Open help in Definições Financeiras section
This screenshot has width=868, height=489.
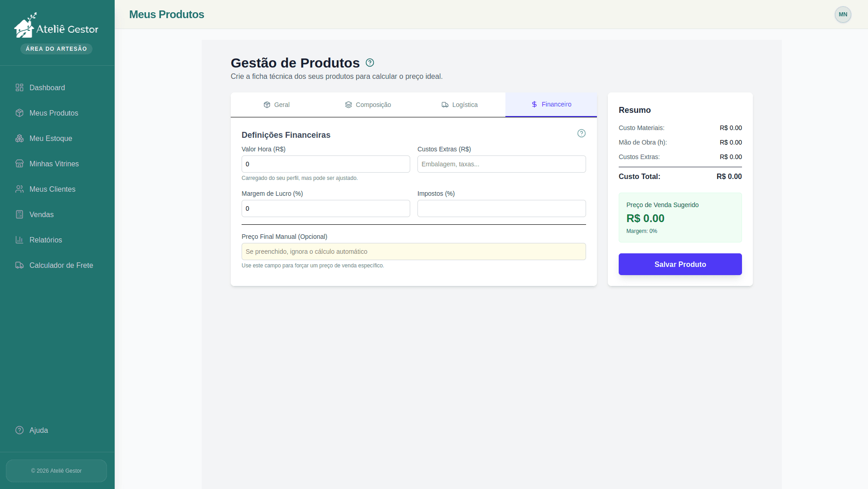coord(582,133)
